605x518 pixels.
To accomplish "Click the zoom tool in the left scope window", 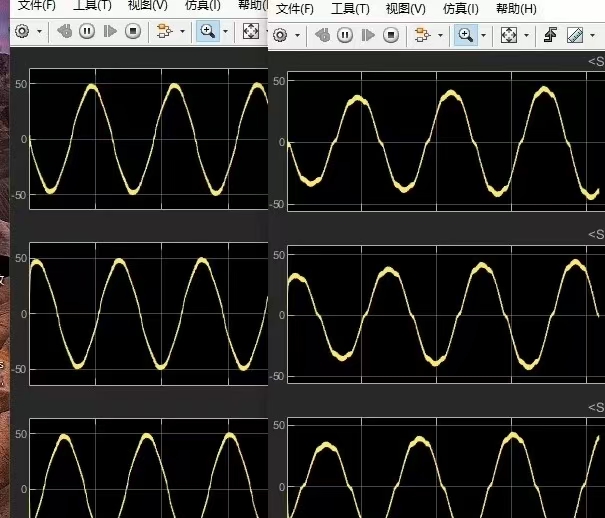I will [207, 31].
